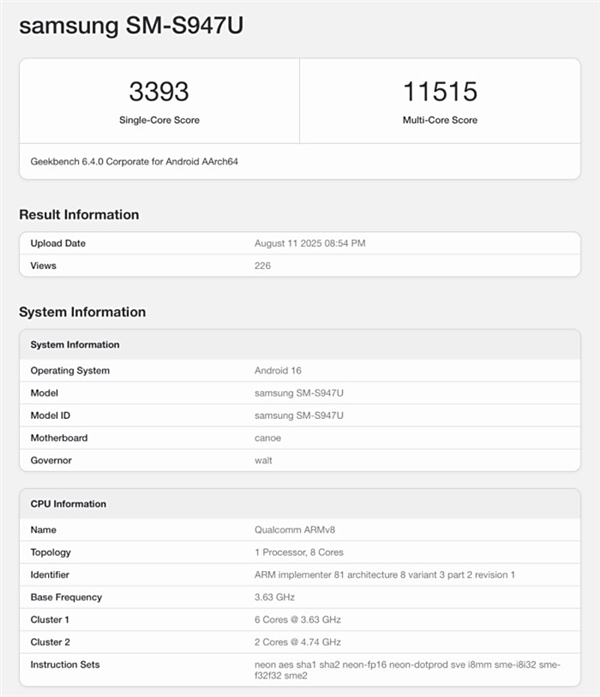Click the Governor value walt
This screenshot has width=600, height=697.
coord(263,461)
